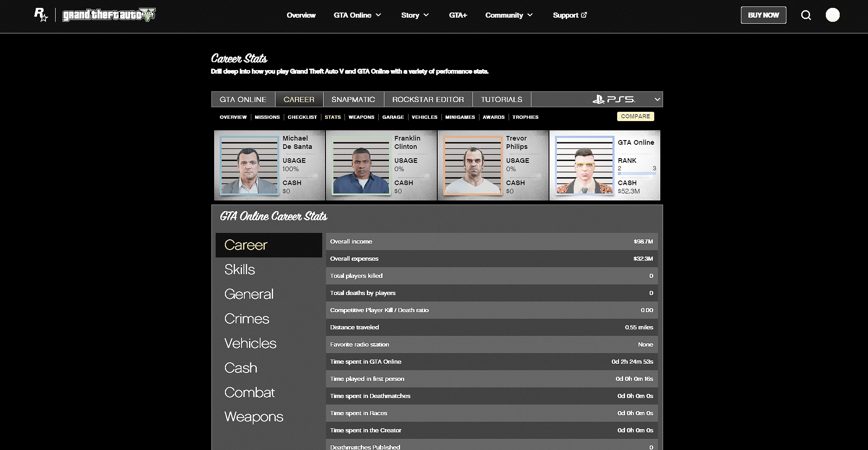Select the GTA Online character mugshot
Screen dimensions: 868x450
tap(584, 166)
